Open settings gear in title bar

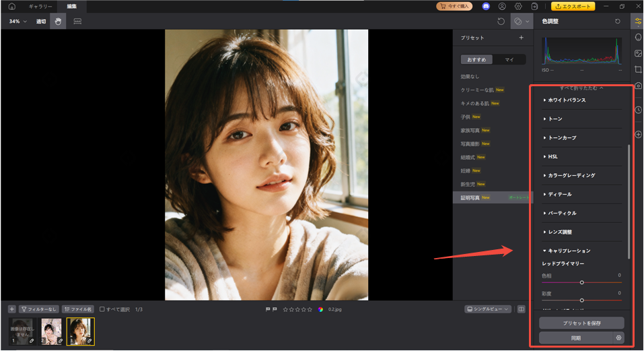[x=518, y=6]
